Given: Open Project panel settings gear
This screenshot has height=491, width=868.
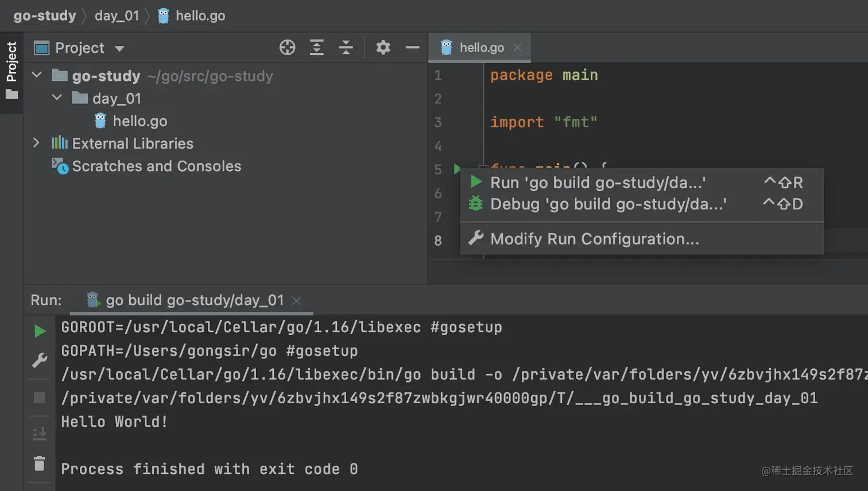Looking at the screenshot, I should point(383,48).
